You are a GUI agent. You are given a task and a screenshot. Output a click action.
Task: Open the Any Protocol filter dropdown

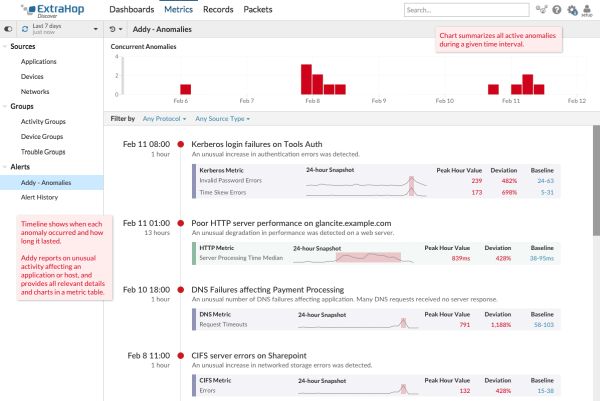click(x=164, y=119)
